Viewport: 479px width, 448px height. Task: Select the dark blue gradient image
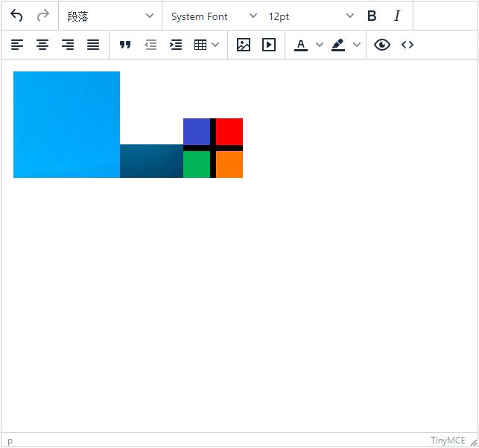(x=151, y=161)
